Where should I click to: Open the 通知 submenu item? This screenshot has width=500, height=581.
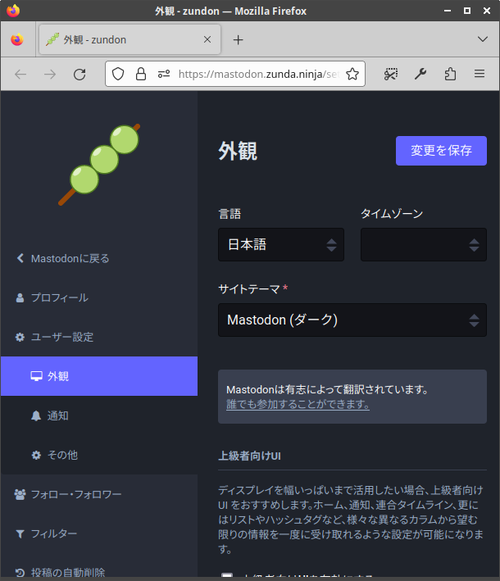[x=99, y=416]
